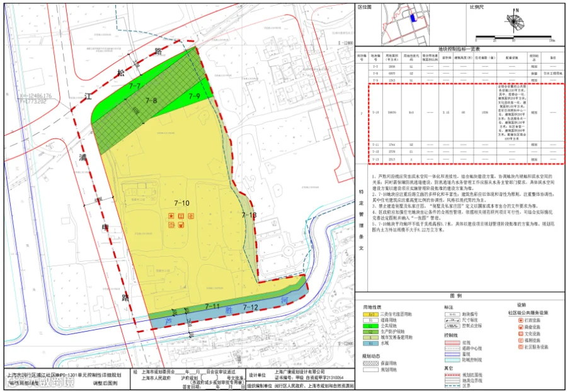This screenshot has height=392, width=567.
Task: Click the 商业设施 icon in the legend
Action: point(521,327)
